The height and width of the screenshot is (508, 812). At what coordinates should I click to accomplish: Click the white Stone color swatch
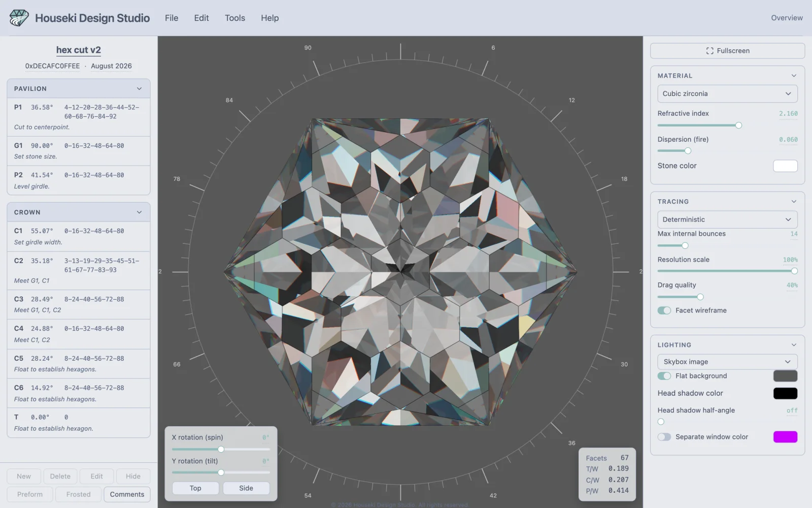[785, 166]
